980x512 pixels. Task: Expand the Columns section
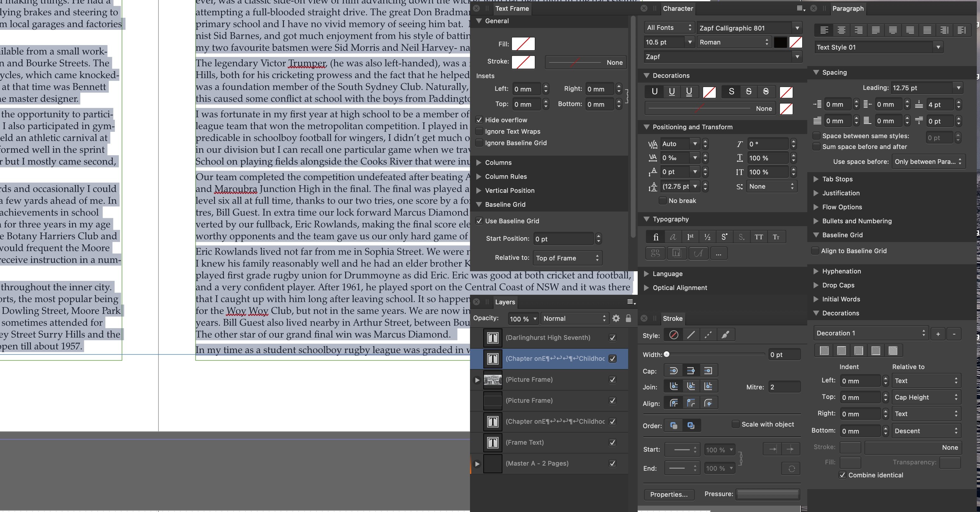[x=479, y=162]
